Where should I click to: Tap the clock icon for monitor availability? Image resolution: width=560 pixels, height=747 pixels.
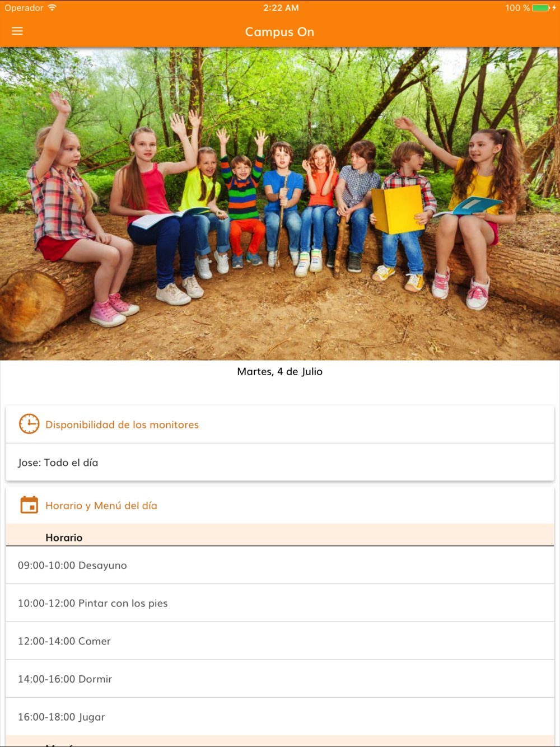(29, 424)
